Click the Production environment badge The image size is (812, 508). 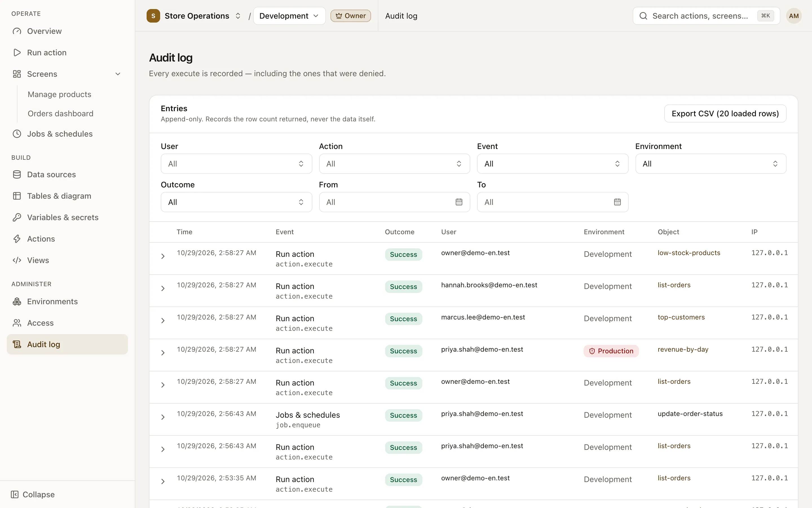611,351
